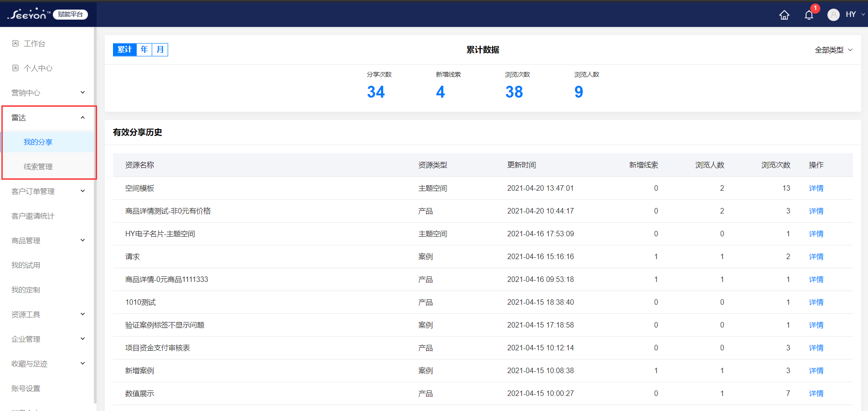
Task: Expand the 营销中心 menu
Action: pos(82,93)
